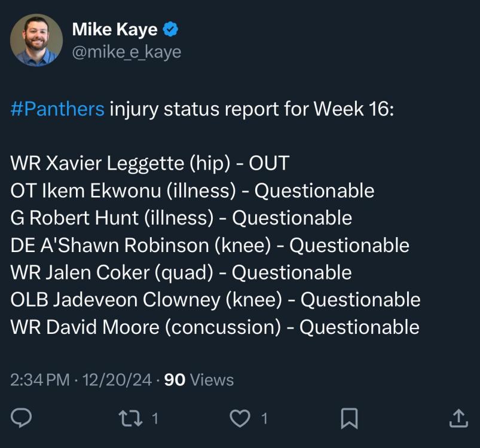Click the Jalen Coker quad line

[181, 272]
